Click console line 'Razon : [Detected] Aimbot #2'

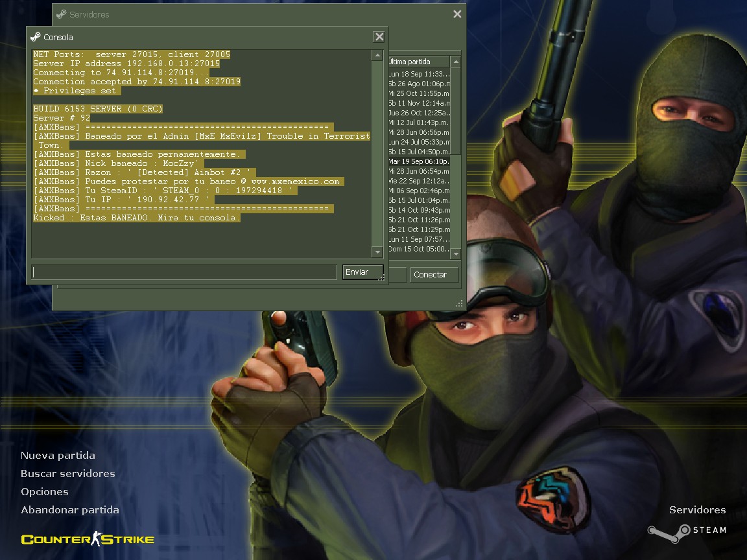click(x=145, y=172)
